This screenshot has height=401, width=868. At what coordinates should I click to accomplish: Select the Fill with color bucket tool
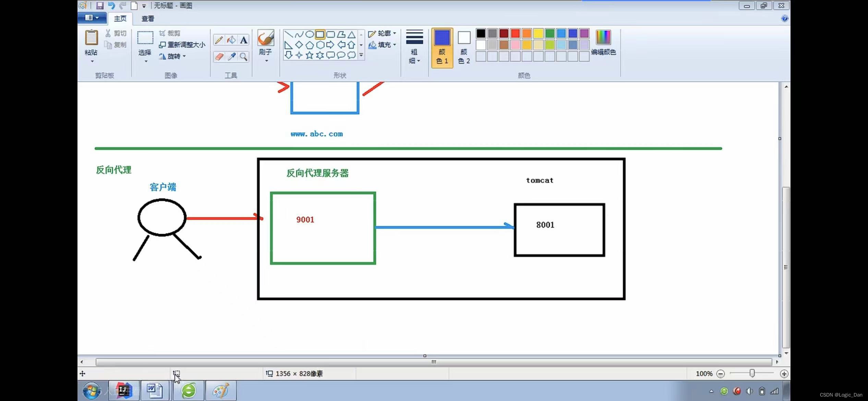(231, 40)
